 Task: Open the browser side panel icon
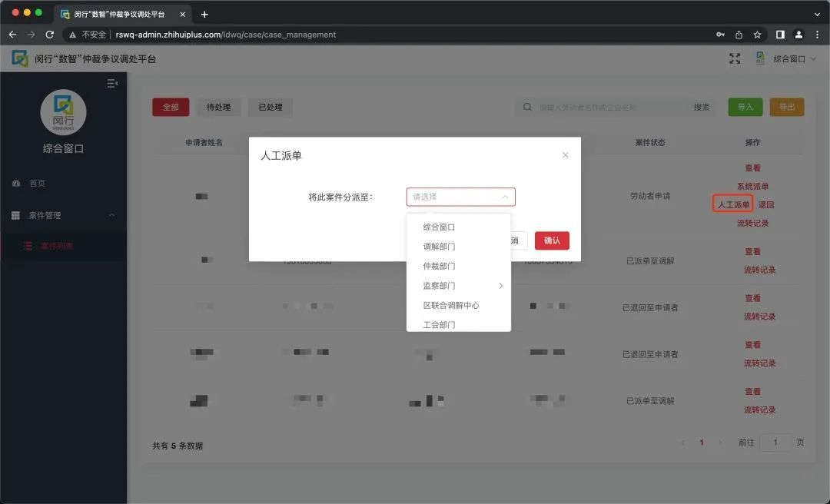[780, 35]
